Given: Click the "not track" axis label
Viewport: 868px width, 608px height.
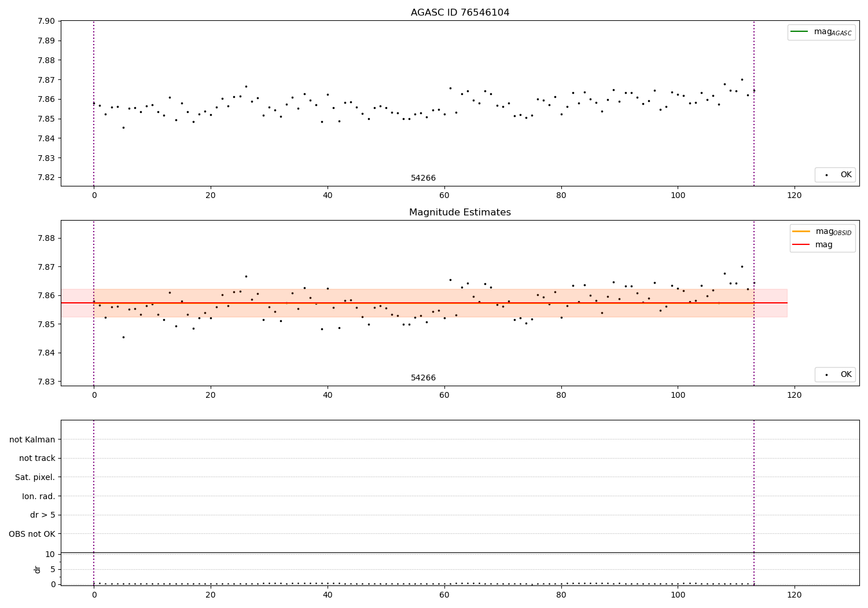Looking at the screenshot, I should (x=37, y=458).
